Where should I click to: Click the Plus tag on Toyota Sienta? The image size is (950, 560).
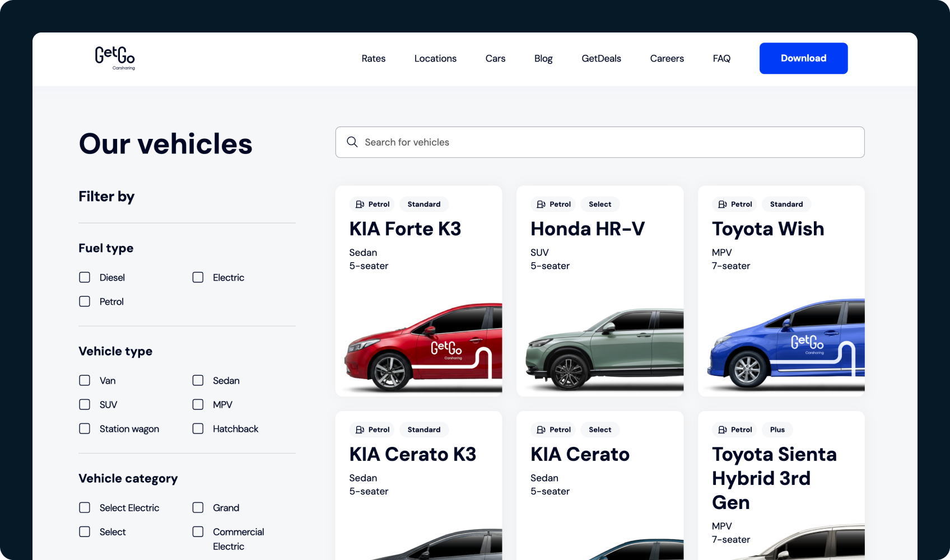[777, 430]
